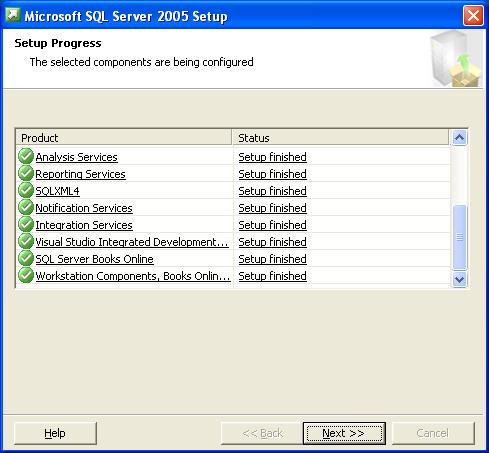Click the green check icon beside Integration Services

click(x=26, y=224)
